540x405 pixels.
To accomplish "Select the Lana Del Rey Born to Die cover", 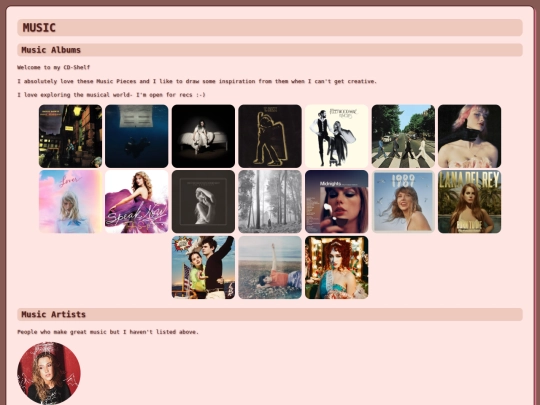I will 470,201.
